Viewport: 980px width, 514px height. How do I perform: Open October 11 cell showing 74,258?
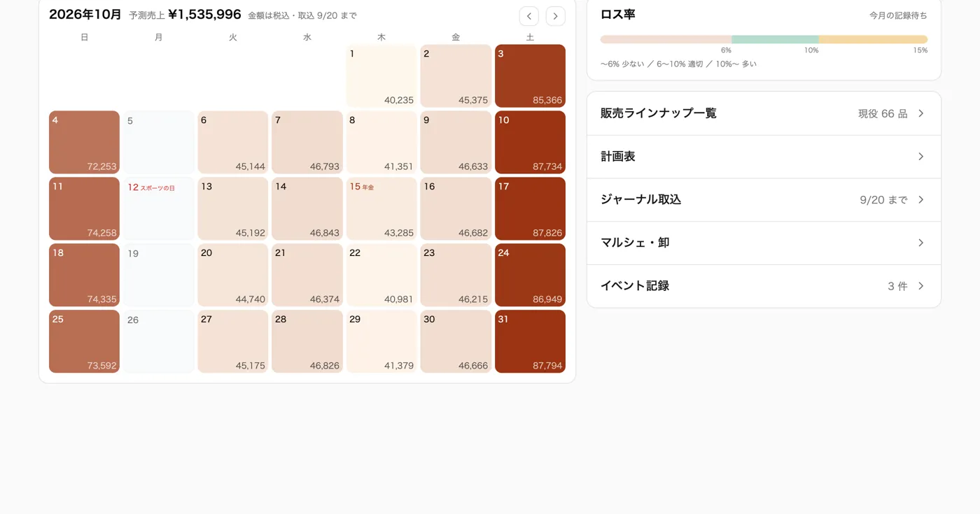[84, 209]
